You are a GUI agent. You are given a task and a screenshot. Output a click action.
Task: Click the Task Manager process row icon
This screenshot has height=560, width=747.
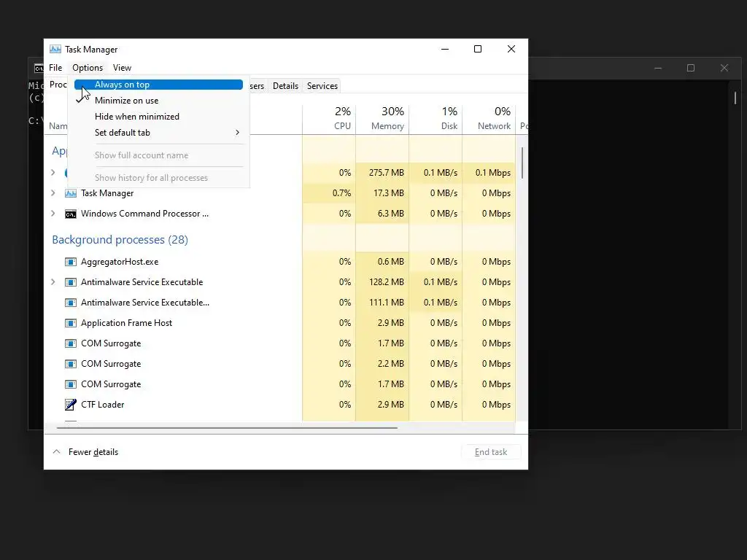pos(71,193)
